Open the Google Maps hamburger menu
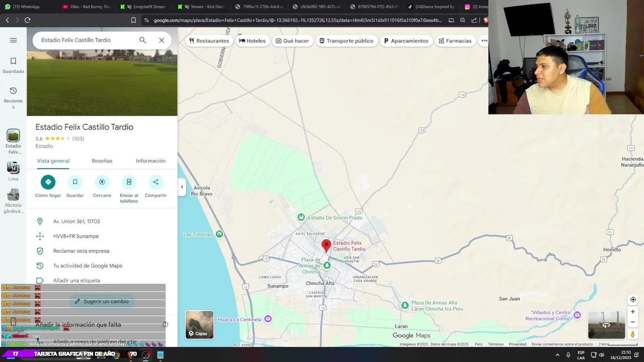The width and height of the screenshot is (644, 362). click(x=13, y=40)
